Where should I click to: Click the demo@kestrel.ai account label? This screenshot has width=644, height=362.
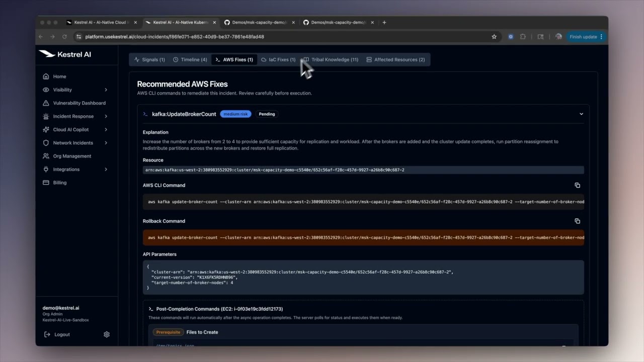[61, 308]
